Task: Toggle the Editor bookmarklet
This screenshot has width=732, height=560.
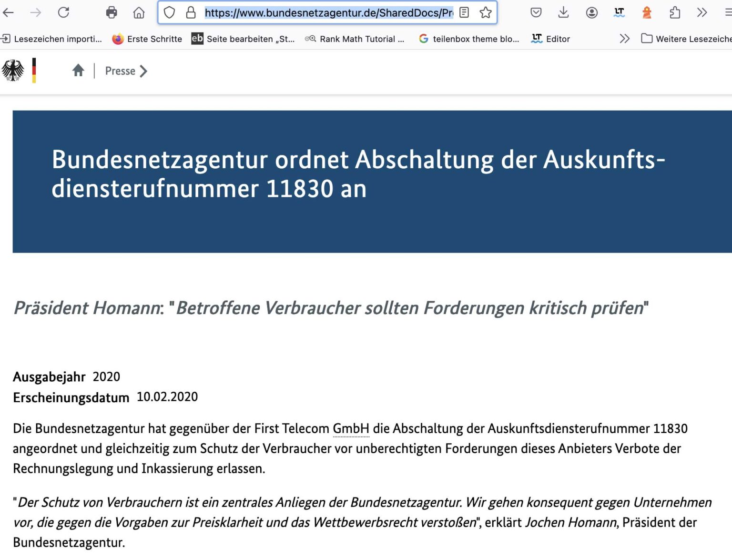Action: pos(550,39)
